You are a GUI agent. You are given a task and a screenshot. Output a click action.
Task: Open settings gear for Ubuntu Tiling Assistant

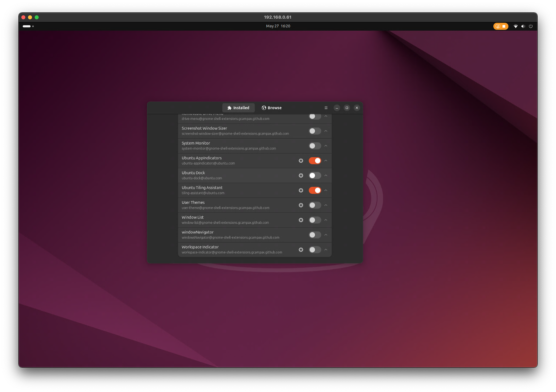[301, 191]
